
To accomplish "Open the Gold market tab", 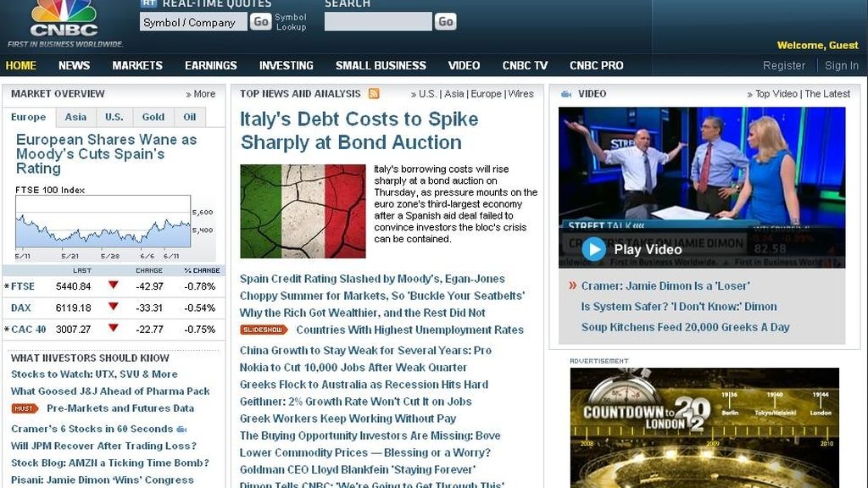I will coord(153,117).
